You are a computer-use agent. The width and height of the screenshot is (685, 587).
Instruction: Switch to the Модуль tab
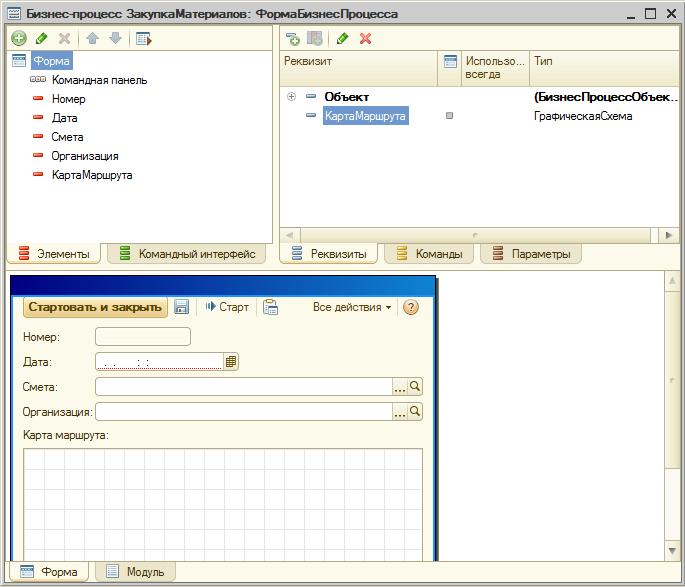click(135, 572)
